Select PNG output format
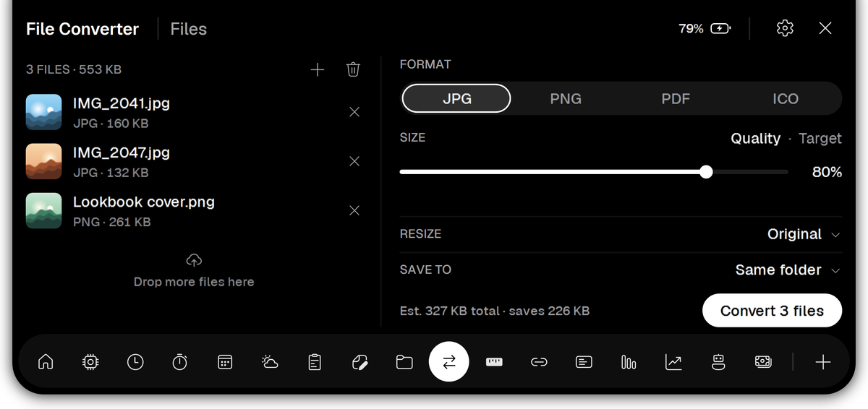This screenshot has height=409, width=868. point(566,99)
